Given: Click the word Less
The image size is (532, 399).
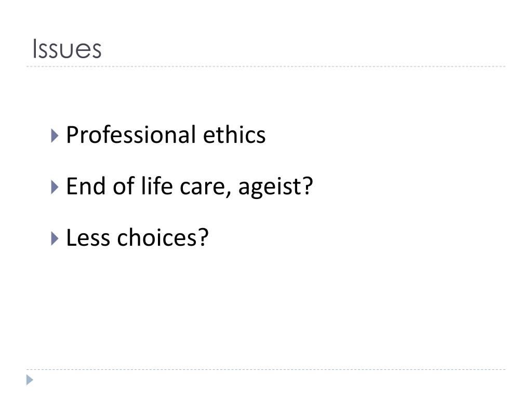Looking at the screenshot, I should pos(88,237).
